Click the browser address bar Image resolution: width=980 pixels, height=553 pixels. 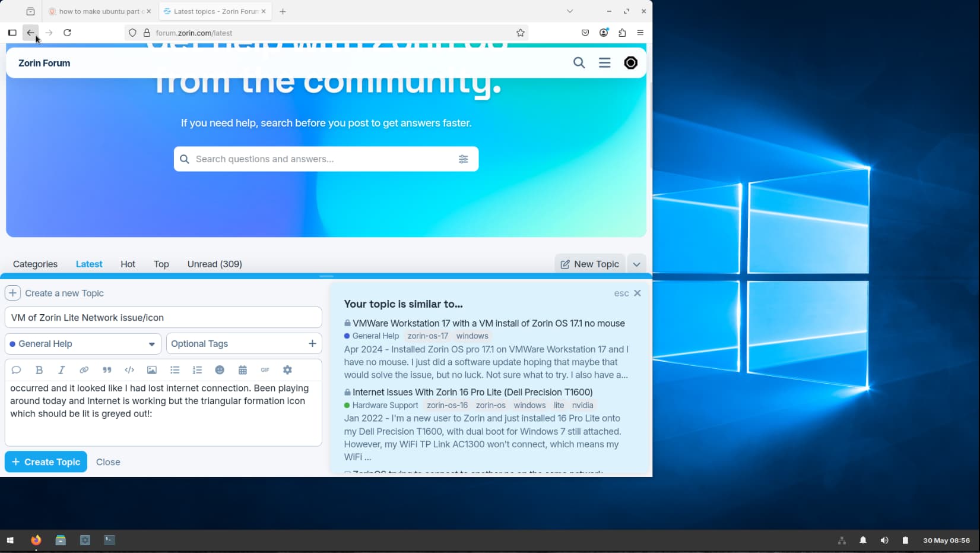click(326, 33)
